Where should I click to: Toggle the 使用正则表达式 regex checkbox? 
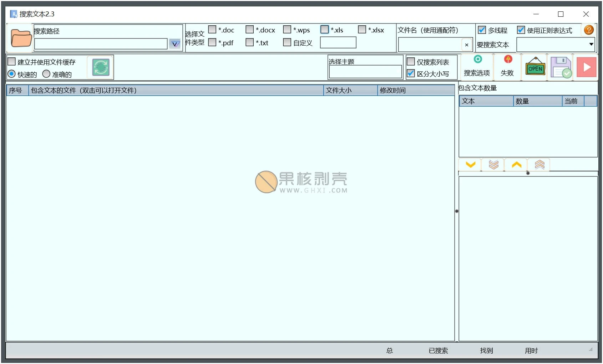point(521,30)
